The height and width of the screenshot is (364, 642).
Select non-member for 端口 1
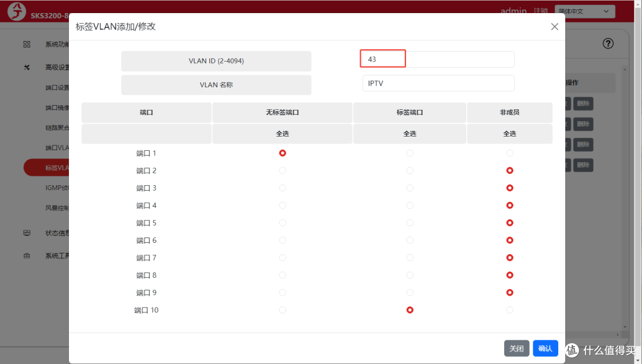coord(510,153)
